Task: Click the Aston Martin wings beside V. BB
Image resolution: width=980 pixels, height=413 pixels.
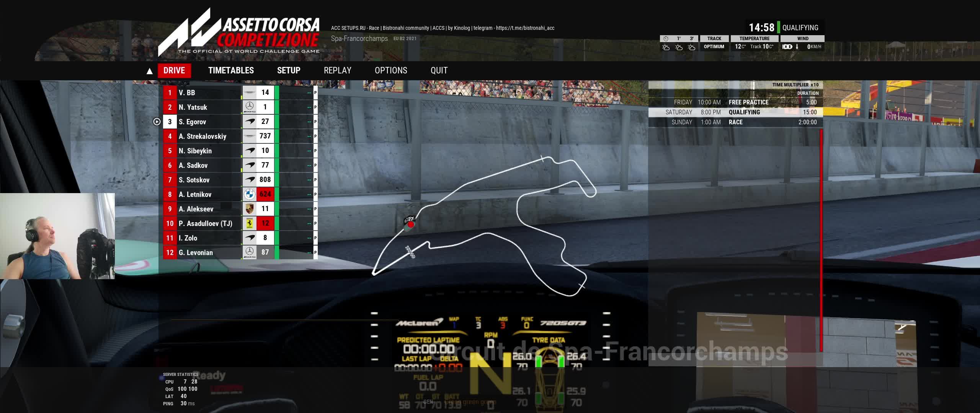Action: click(x=249, y=93)
